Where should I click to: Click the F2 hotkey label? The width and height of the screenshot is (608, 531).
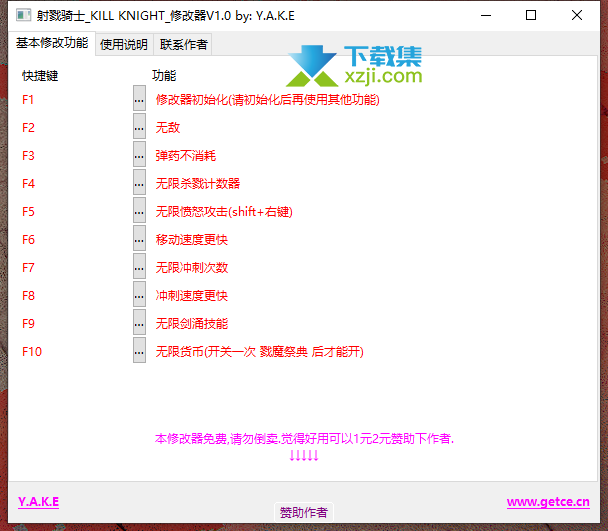28,128
